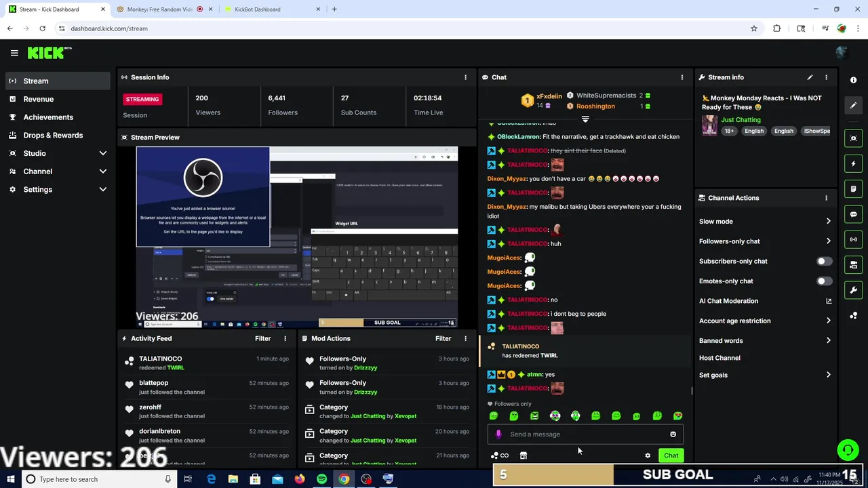Open Mod Actions three-dot menu
The height and width of the screenshot is (488, 868).
click(465, 338)
